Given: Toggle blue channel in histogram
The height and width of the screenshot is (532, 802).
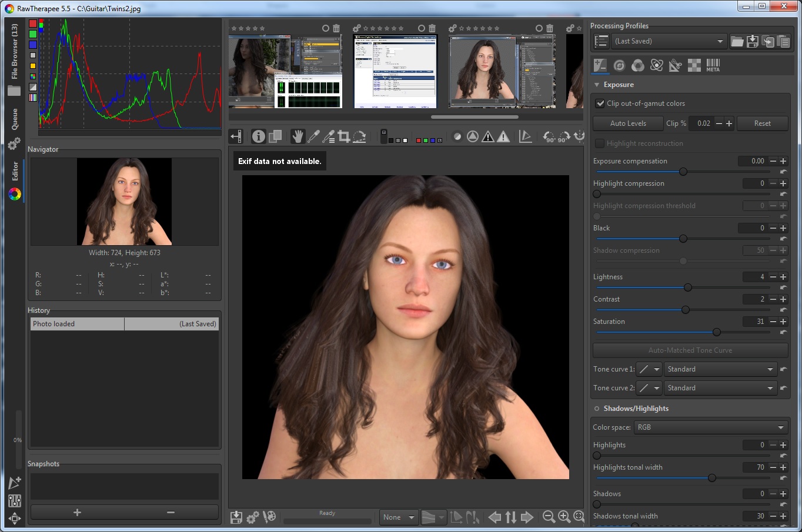Looking at the screenshot, I should [x=33, y=45].
